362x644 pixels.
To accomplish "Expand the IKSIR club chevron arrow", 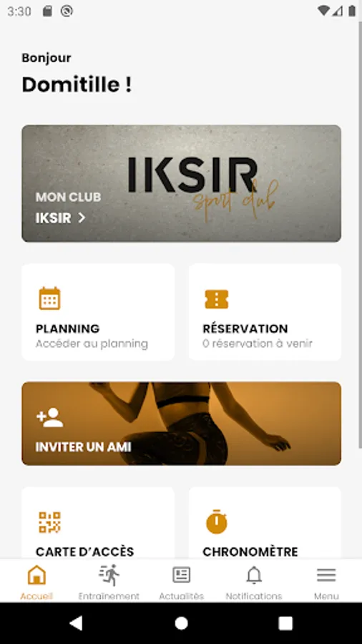I will [82, 218].
